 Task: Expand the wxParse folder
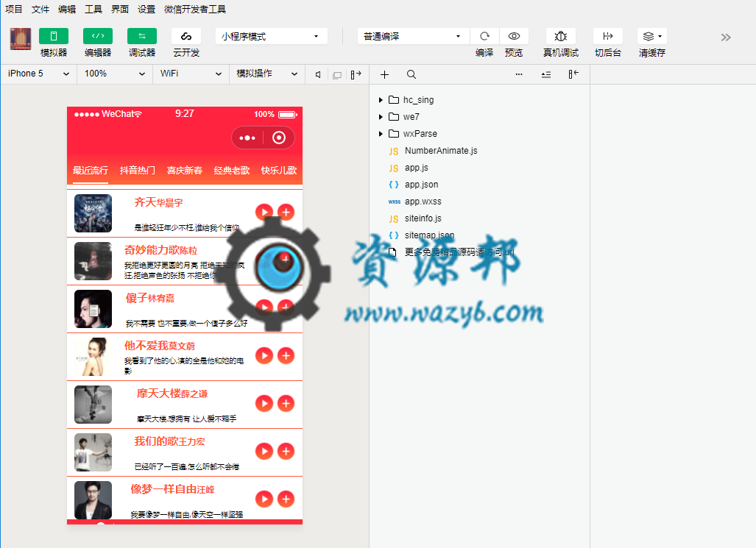(x=381, y=133)
